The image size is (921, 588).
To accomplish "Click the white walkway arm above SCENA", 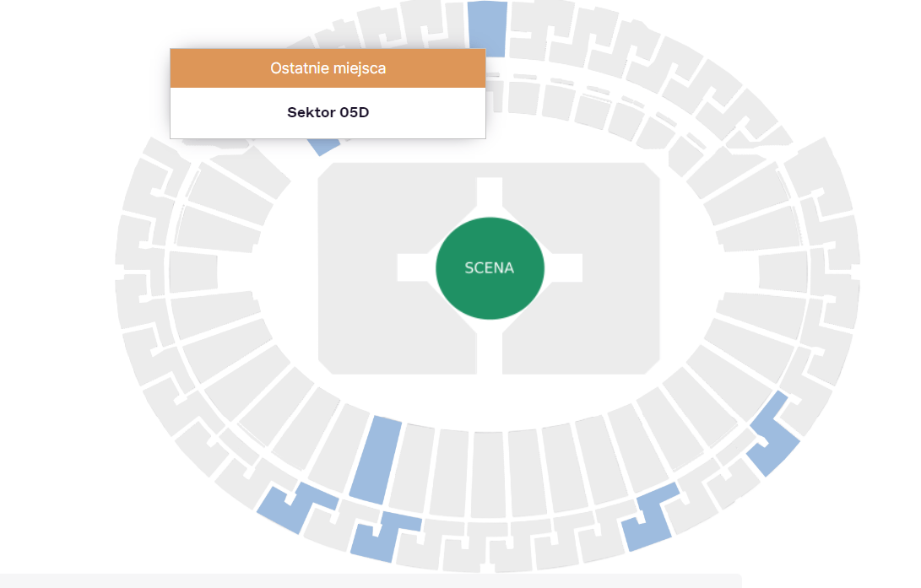I will (489, 197).
